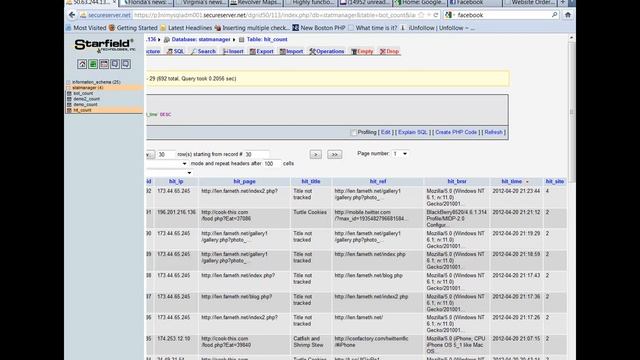Screen dimensions: 640x360
Task: Click the starting record number field
Action: click(x=256, y=154)
